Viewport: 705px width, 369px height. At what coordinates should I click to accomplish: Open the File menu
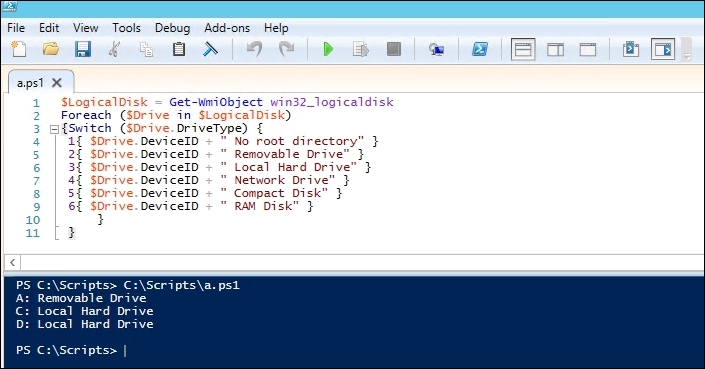click(16, 28)
